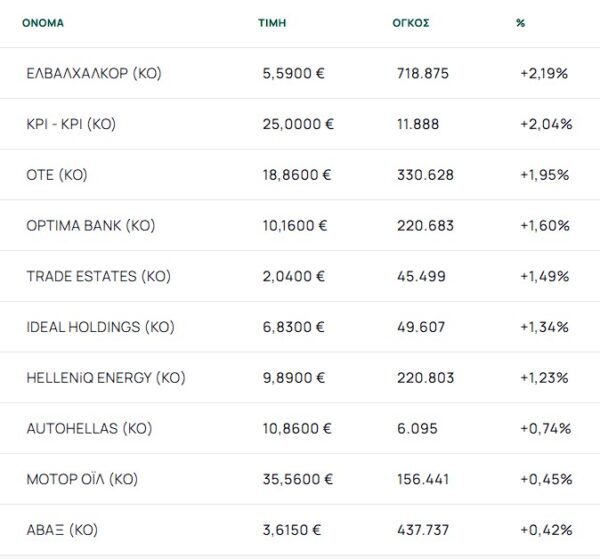
Task: Select HELLENiQ ENERGY (ΚΟ) entry
Action: point(106,378)
